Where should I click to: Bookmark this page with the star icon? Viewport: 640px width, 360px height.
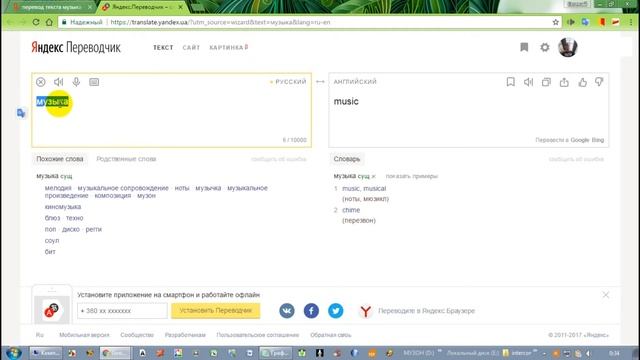click(x=556, y=22)
